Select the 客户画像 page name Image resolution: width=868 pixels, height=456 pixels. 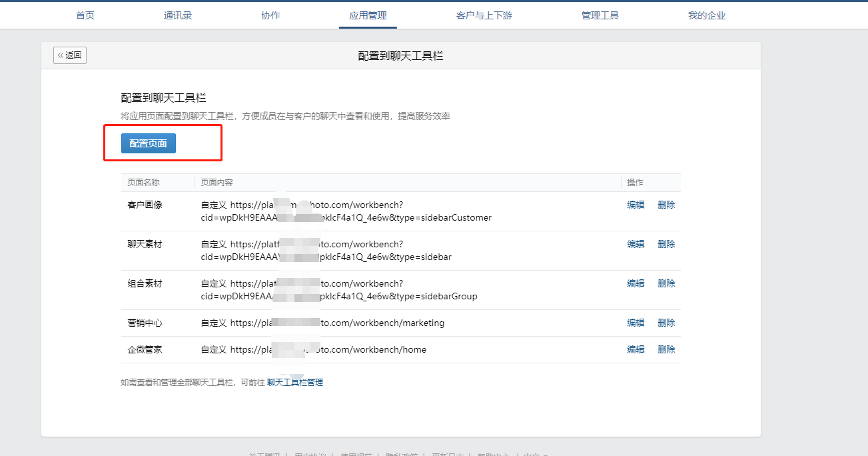145,205
